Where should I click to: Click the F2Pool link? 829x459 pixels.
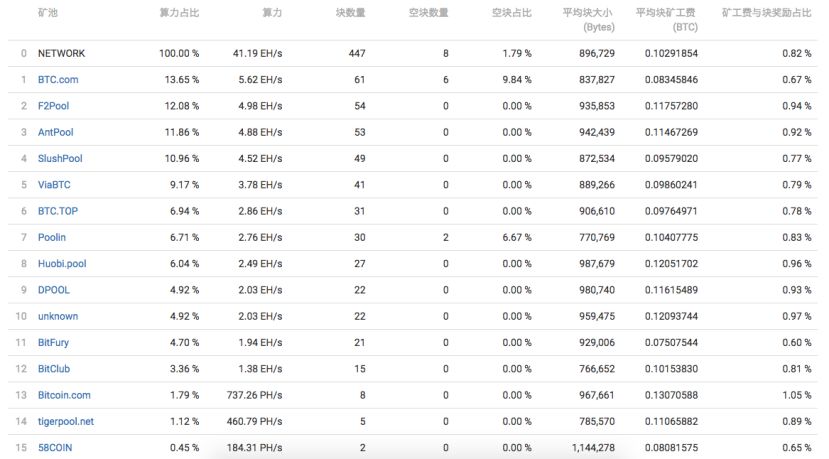click(x=54, y=105)
